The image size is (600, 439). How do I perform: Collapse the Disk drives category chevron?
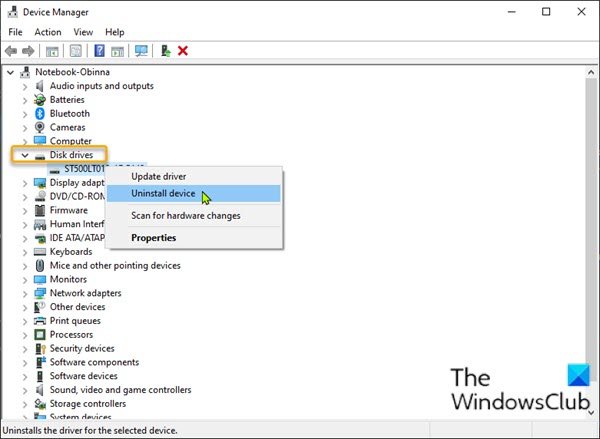coord(25,155)
